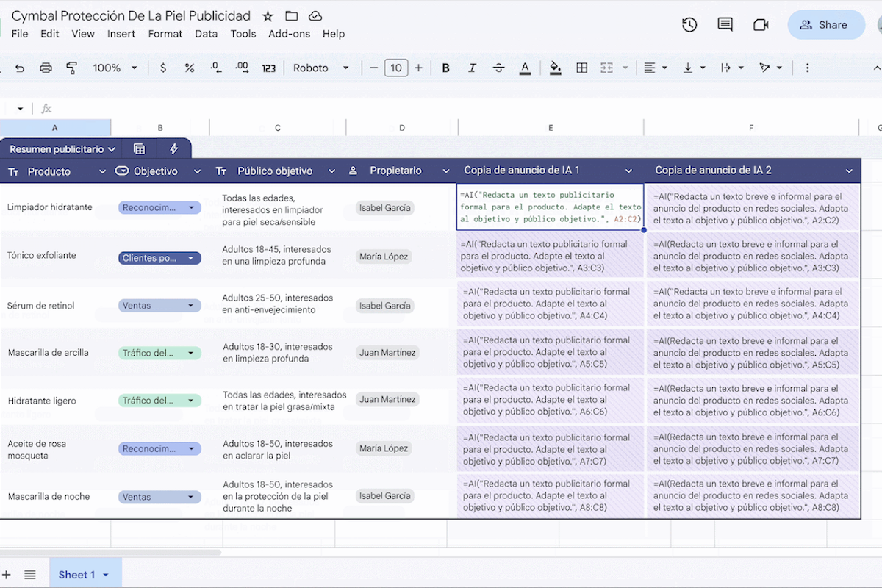Open the Insert menu

pyautogui.click(x=121, y=34)
